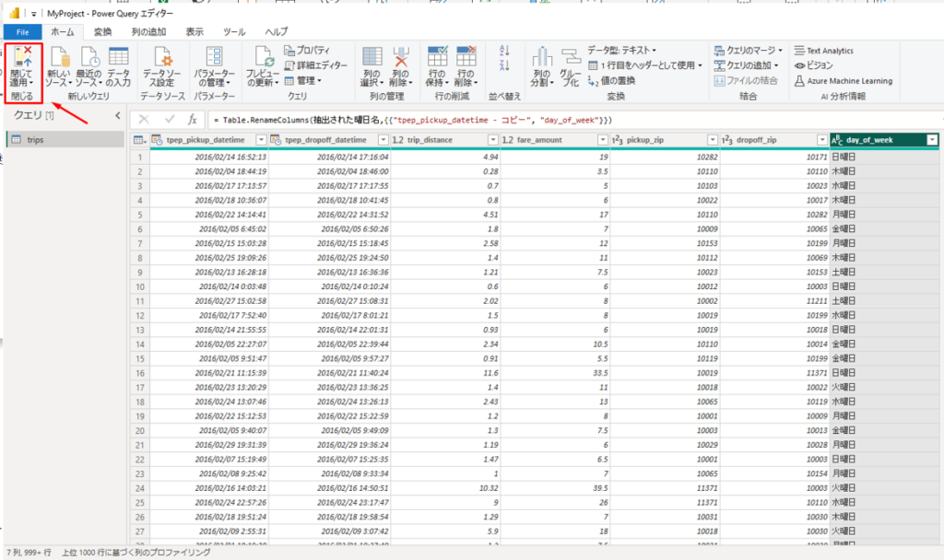Screen dimensions: 944x560
Task: Collapse the クエリ pane with the chevron
Action: (117, 115)
